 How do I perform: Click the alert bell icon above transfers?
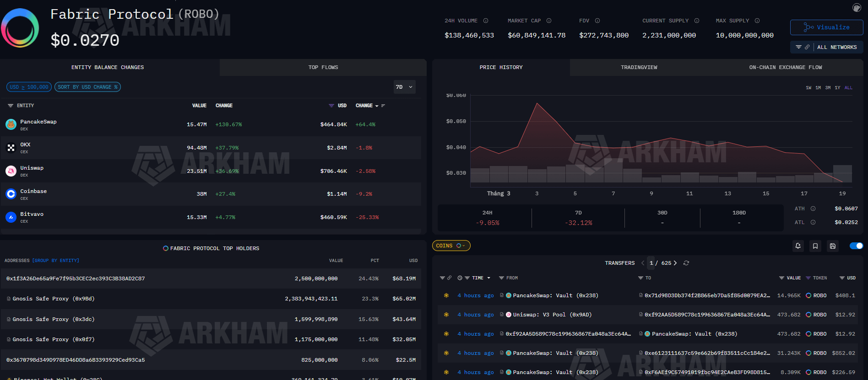798,246
